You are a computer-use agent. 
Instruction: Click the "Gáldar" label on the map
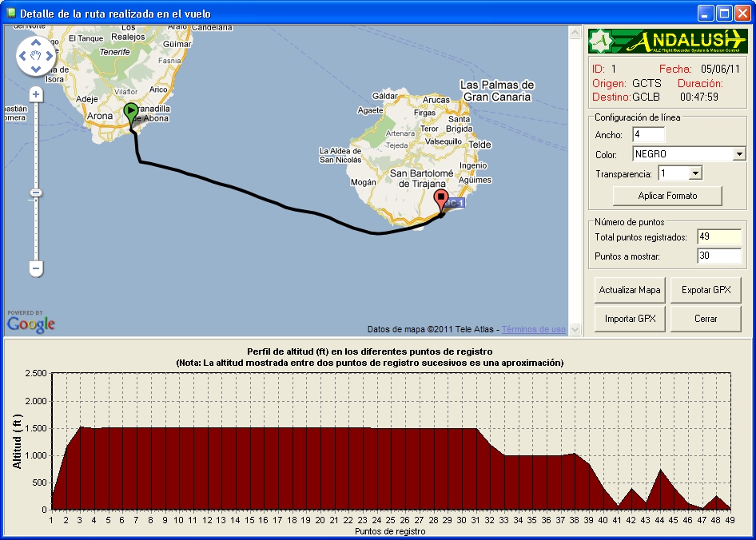click(384, 96)
